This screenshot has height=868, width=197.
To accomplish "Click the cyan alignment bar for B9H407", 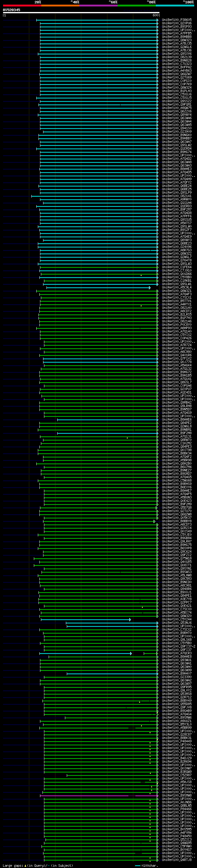I will coord(112,674).
